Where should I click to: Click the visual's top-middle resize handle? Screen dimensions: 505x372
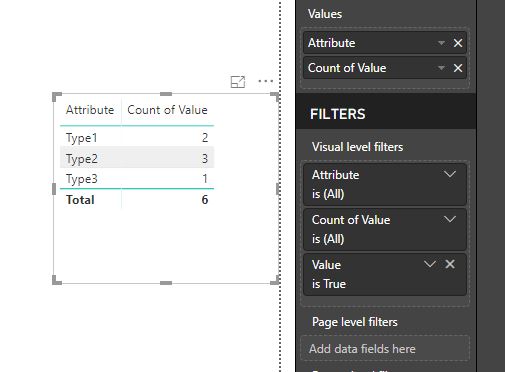coord(166,94)
